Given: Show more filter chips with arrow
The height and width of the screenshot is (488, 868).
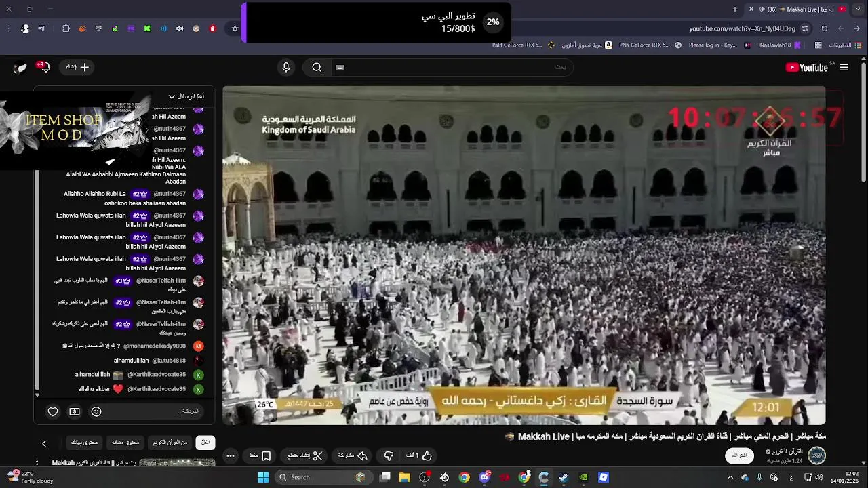Looking at the screenshot, I should coord(44,443).
